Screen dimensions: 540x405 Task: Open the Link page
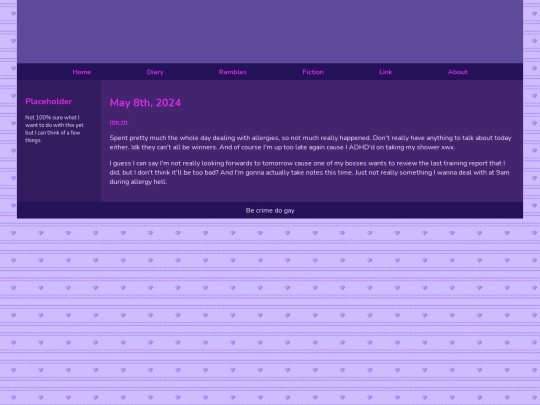pos(385,72)
